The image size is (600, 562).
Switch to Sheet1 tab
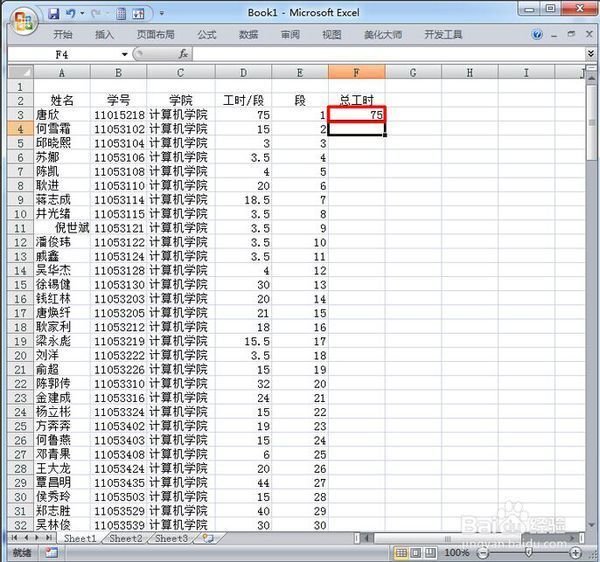tap(80, 538)
